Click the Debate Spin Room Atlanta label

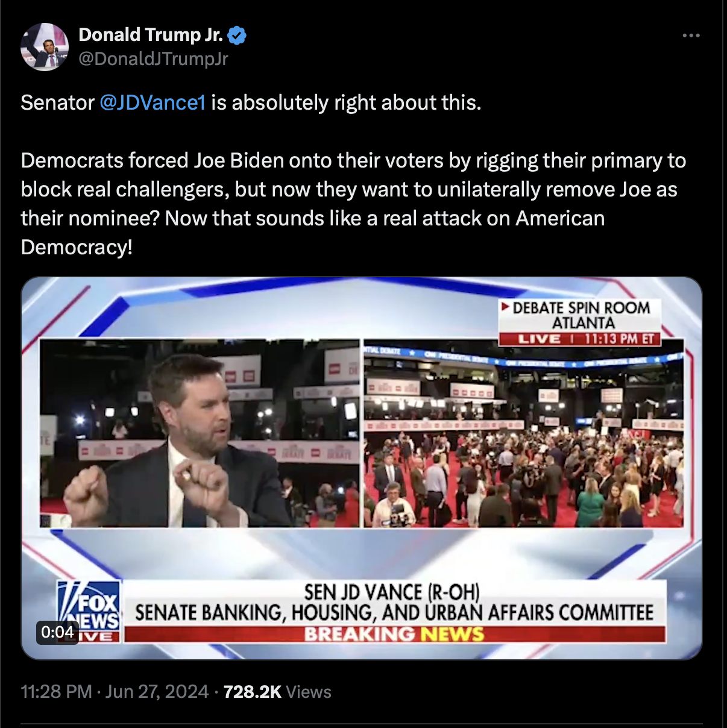[581, 315]
